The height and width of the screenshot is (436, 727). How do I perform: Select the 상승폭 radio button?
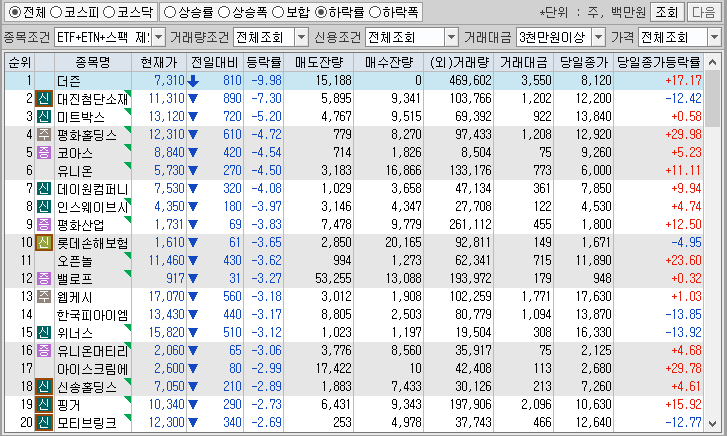click(x=224, y=12)
